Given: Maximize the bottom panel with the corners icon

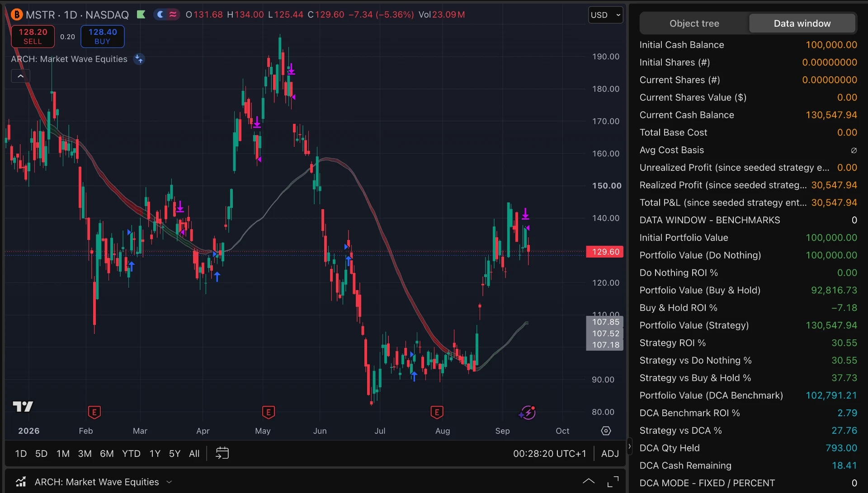Looking at the screenshot, I should pos(613,482).
